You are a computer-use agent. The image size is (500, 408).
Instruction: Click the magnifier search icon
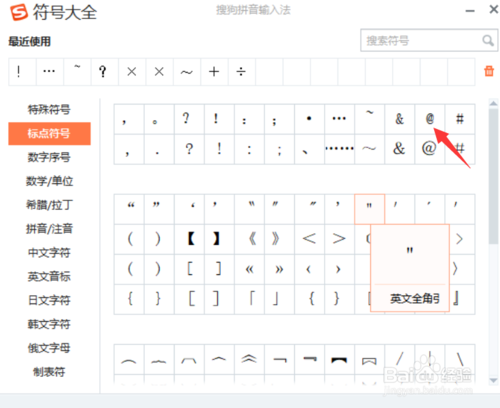[x=488, y=41]
